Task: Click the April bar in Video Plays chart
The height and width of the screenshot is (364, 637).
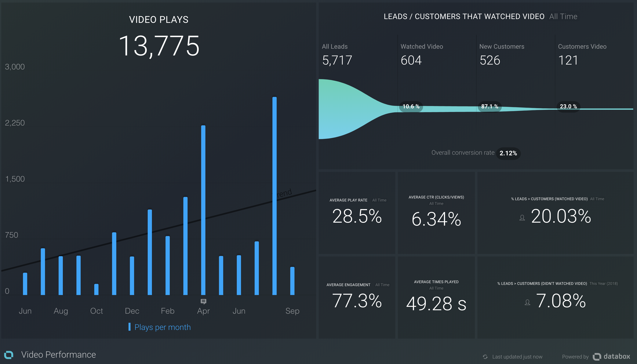Action: pos(203,210)
